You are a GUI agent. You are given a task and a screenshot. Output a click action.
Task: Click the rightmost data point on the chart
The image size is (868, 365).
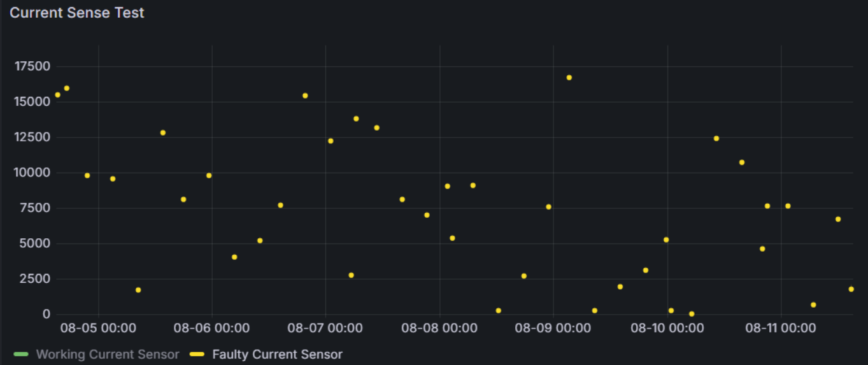tap(851, 289)
